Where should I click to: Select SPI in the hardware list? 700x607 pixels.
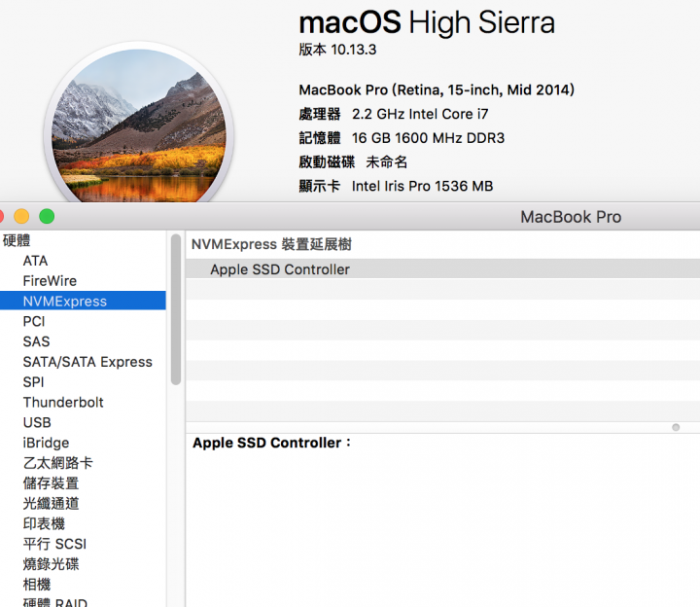pos(33,382)
